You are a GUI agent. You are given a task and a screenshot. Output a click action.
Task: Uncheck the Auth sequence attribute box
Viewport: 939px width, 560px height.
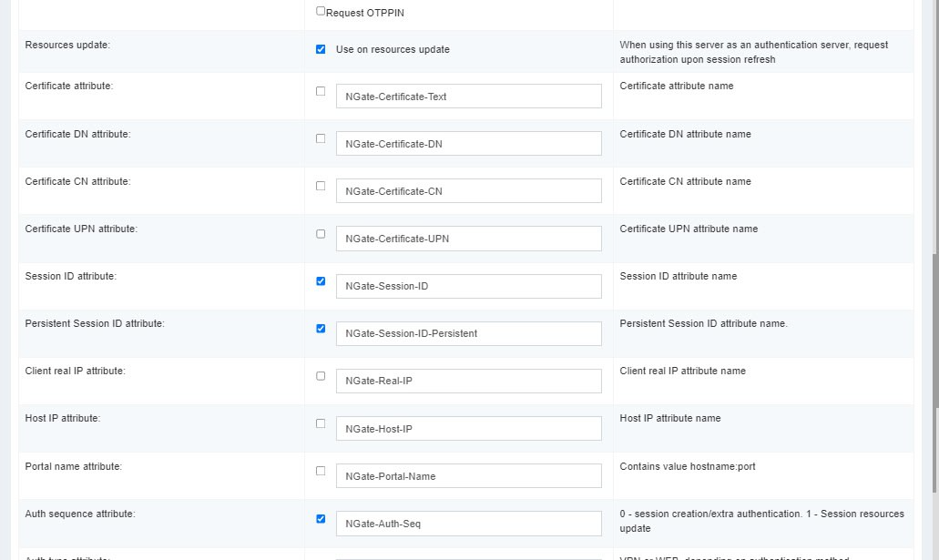[321, 519]
